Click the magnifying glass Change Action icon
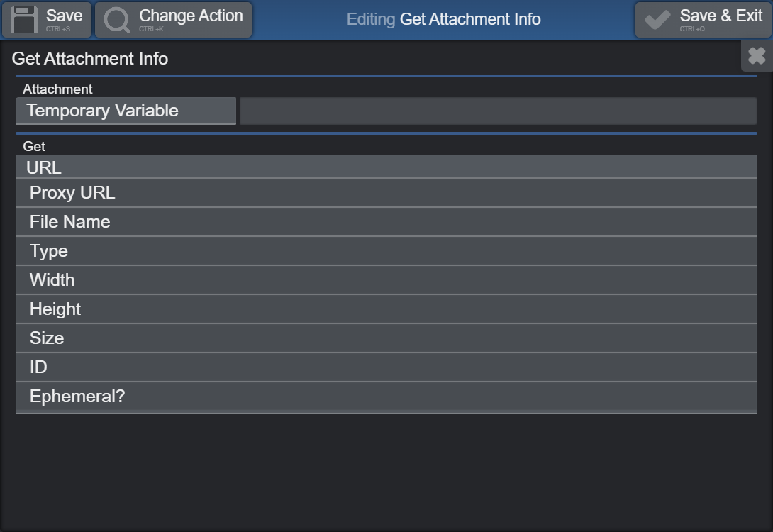The height and width of the screenshot is (532, 773). [117, 20]
